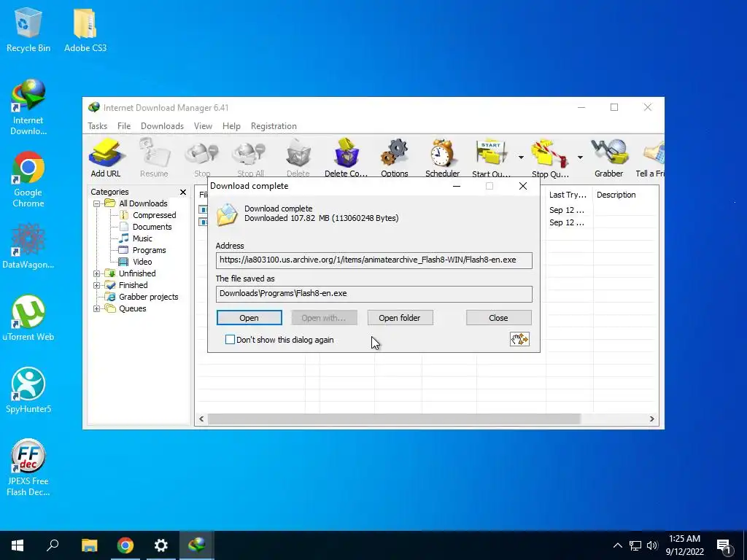The height and width of the screenshot is (560, 747).
Task: Click the Add URL toolbar icon
Action: [106, 153]
